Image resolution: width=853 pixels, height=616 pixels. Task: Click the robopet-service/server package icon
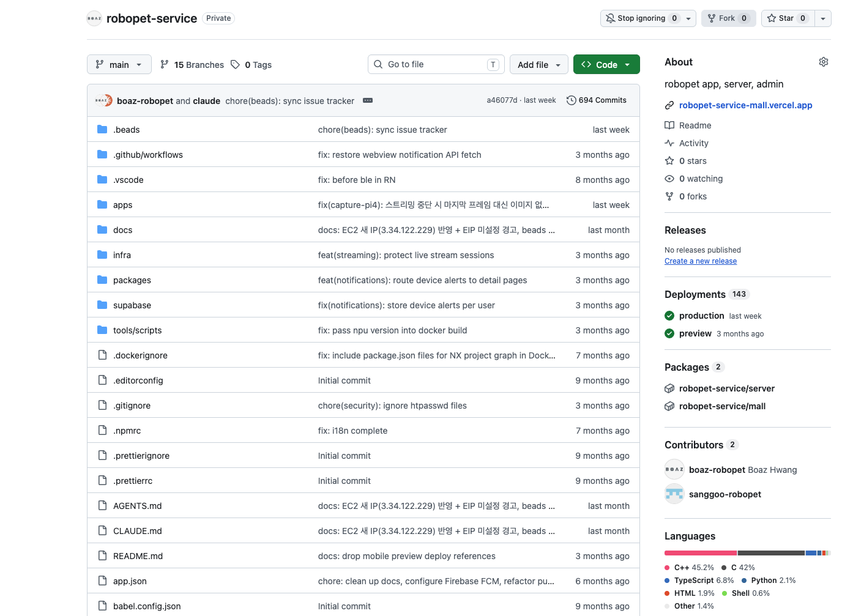click(669, 388)
